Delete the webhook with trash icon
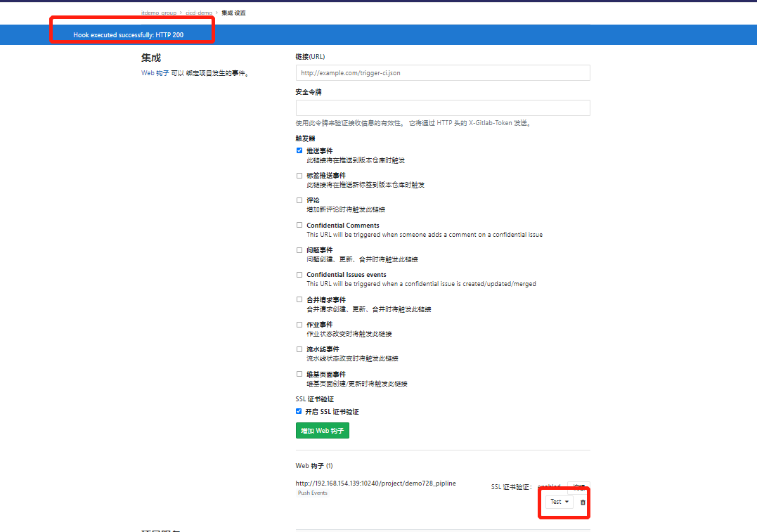This screenshot has height=532, width=757. [x=583, y=502]
